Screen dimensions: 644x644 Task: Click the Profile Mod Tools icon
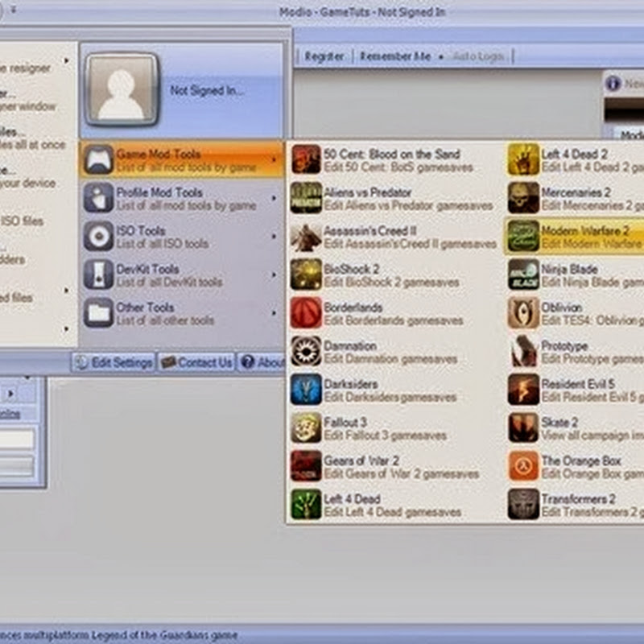[98, 197]
